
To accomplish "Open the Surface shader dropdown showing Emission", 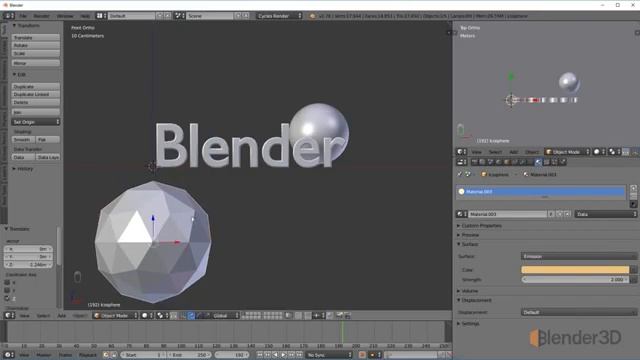I will tap(579, 256).
